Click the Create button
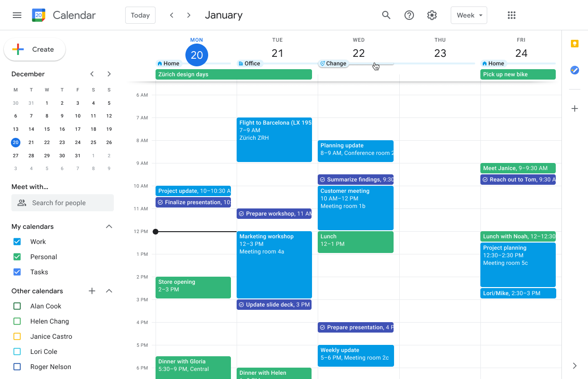This screenshot has width=588, height=379. (35, 49)
